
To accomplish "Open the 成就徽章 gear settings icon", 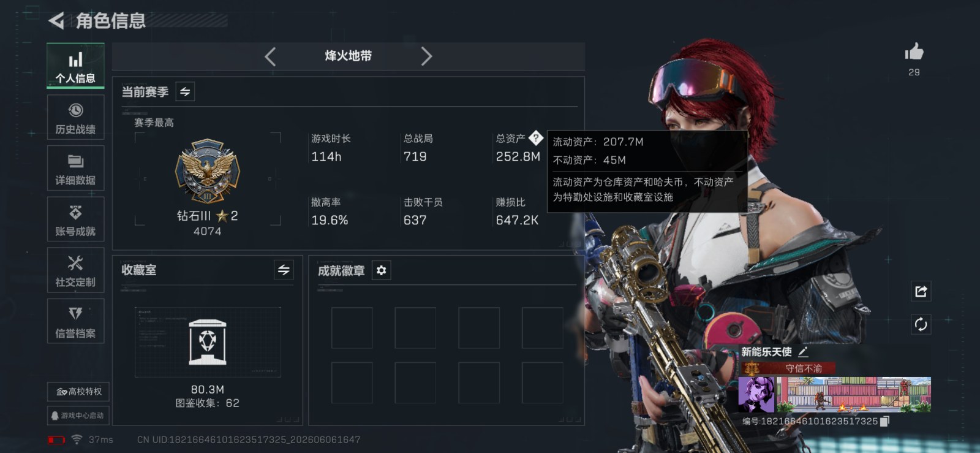I will click(381, 270).
